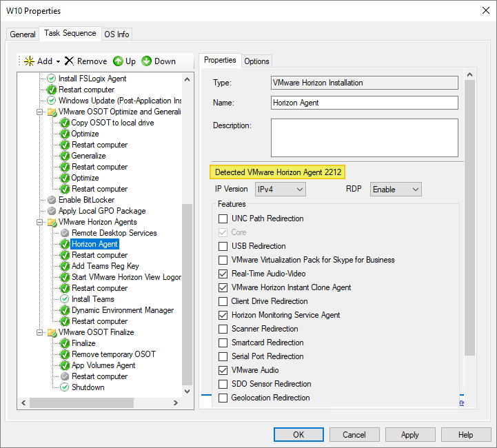
Task: Click the Apply button
Action: click(409, 435)
